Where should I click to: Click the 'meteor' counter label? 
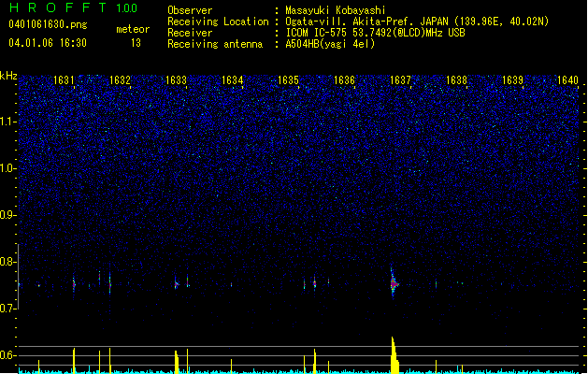133,29
